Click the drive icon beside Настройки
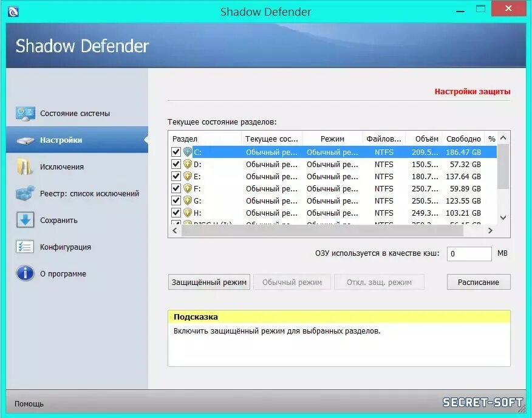The width and height of the screenshot is (532, 418). point(25,140)
